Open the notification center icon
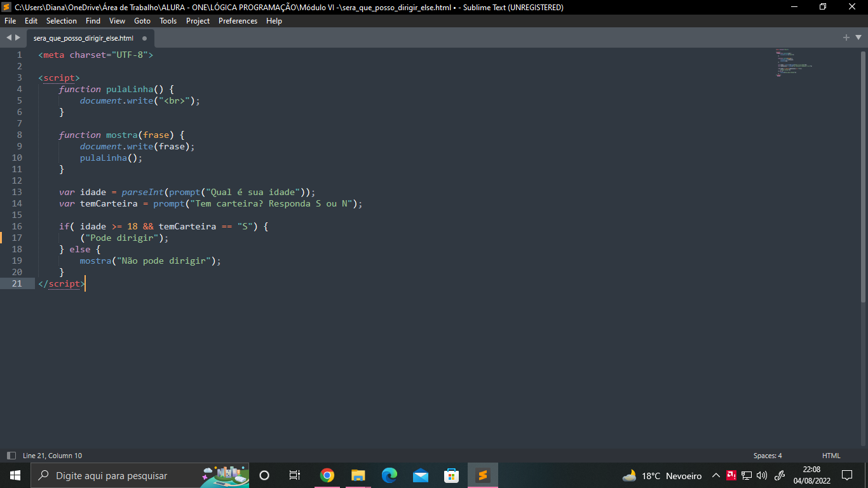The height and width of the screenshot is (488, 868). (846, 475)
